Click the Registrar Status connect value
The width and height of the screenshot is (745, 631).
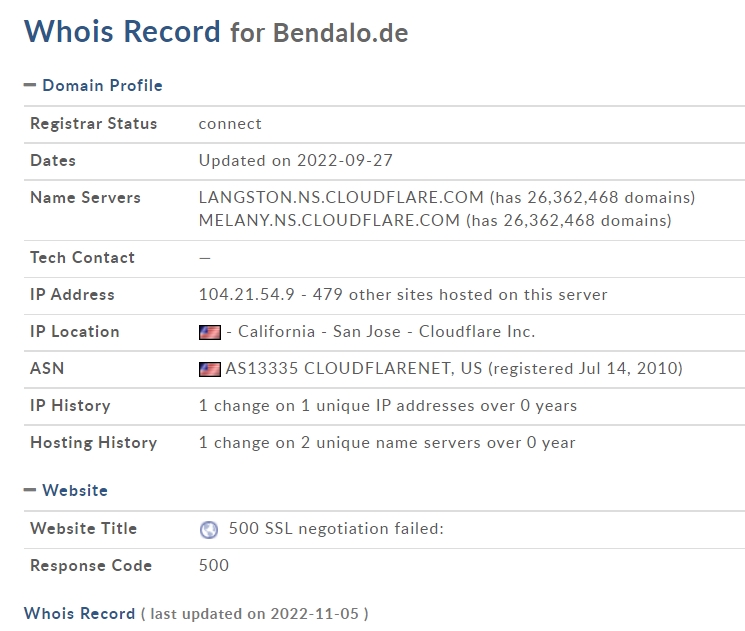tap(230, 124)
